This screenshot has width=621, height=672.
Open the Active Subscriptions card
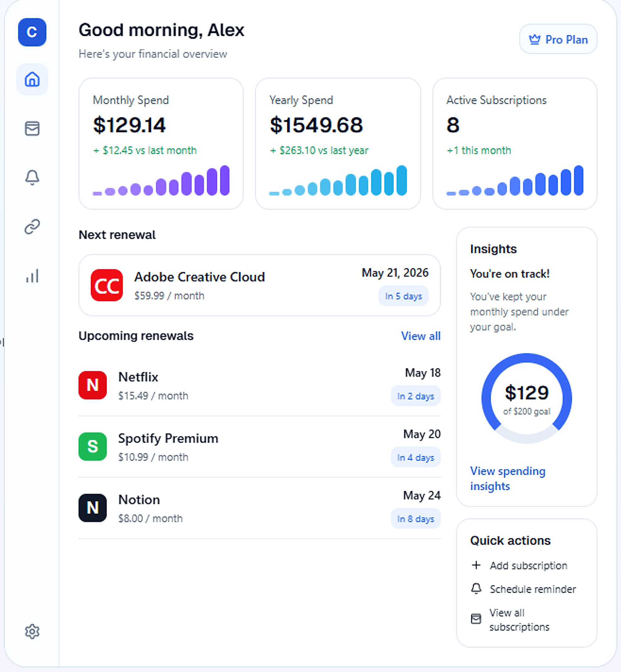(515, 144)
